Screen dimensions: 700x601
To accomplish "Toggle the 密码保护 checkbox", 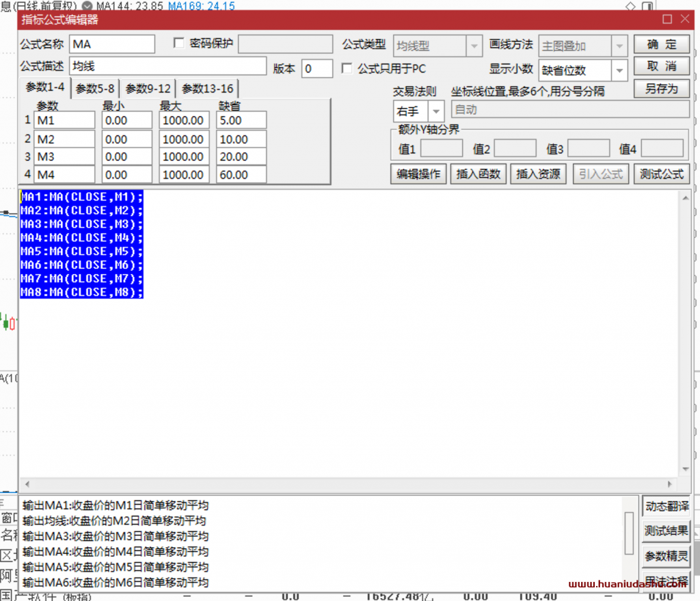I will tap(178, 43).
